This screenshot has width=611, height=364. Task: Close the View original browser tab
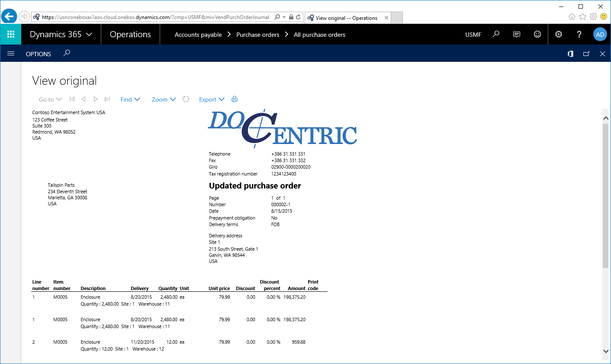pyautogui.click(x=386, y=18)
